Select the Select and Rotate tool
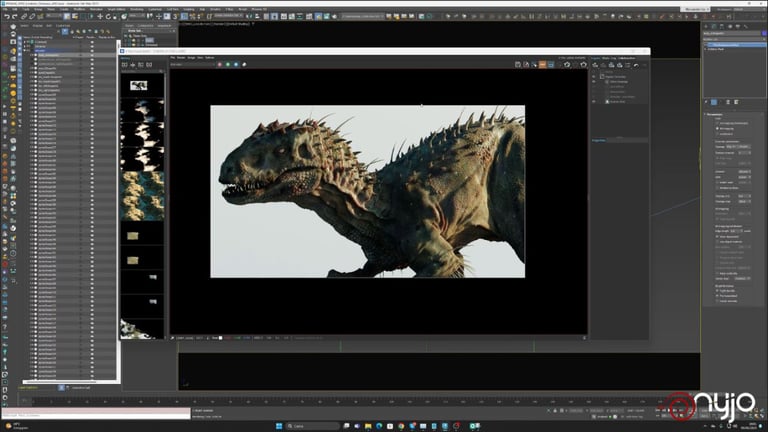 click(108, 17)
